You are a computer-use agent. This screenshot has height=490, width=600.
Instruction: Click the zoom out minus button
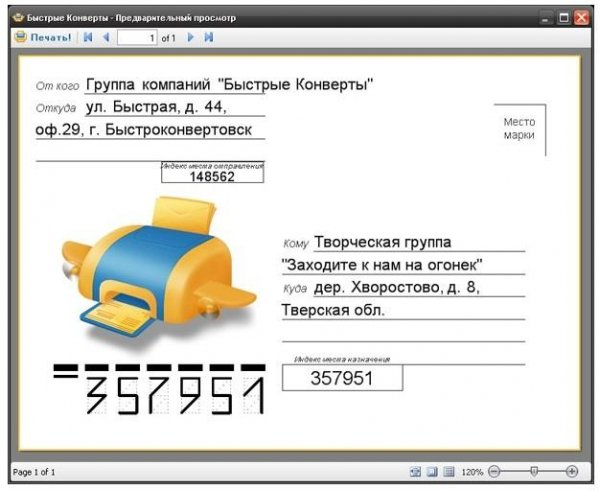[494, 471]
